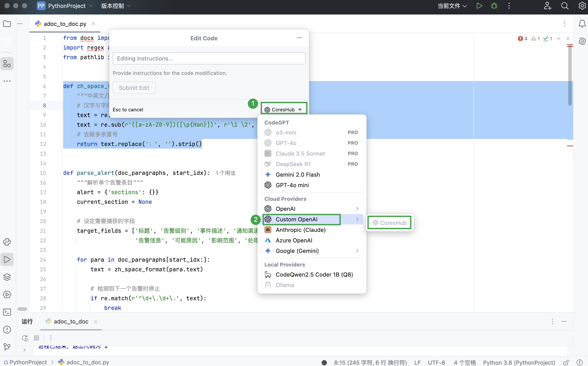Open the Python Console tool window

[x=7, y=242]
